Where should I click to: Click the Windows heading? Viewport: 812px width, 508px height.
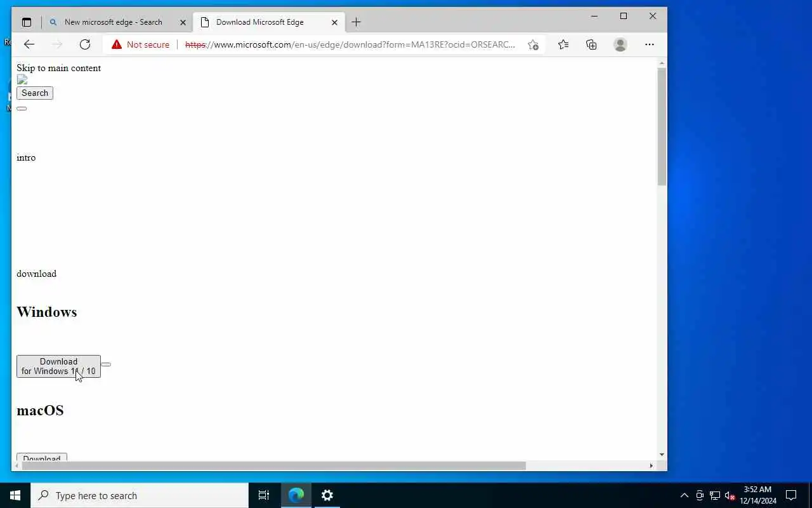pos(47,312)
